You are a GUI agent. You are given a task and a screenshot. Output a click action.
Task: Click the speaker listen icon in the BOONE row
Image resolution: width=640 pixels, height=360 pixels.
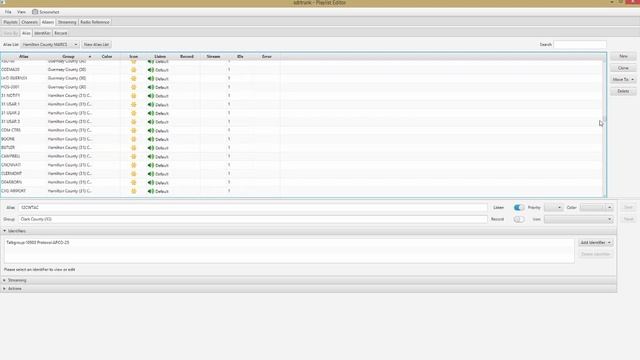(x=151, y=139)
